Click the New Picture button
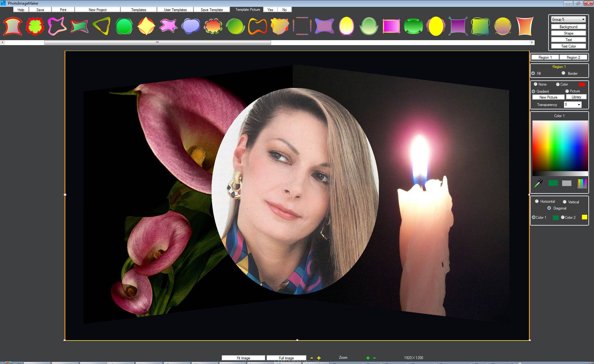This screenshot has height=364, width=594. [548, 97]
